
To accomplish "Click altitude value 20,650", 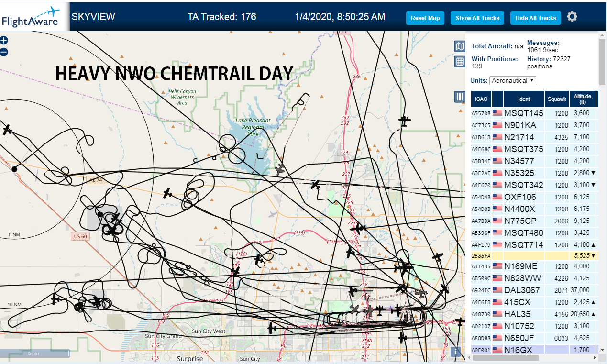I will point(580,314).
